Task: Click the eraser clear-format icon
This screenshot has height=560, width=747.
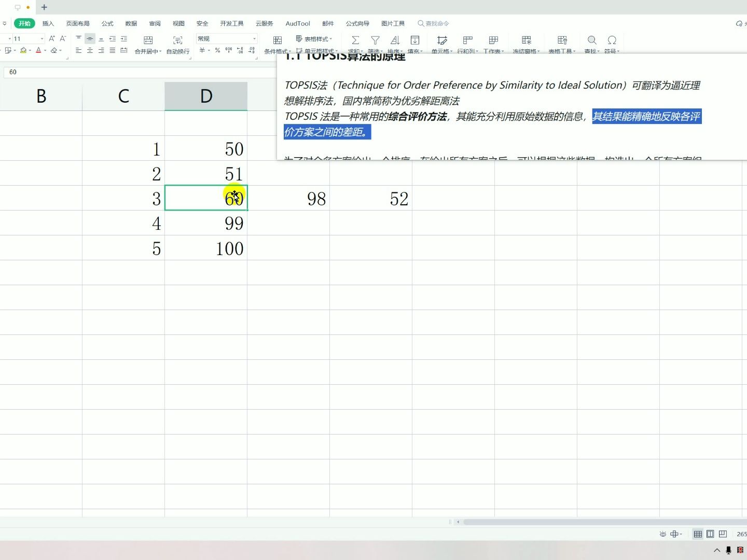Action: click(x=54, y=50)
